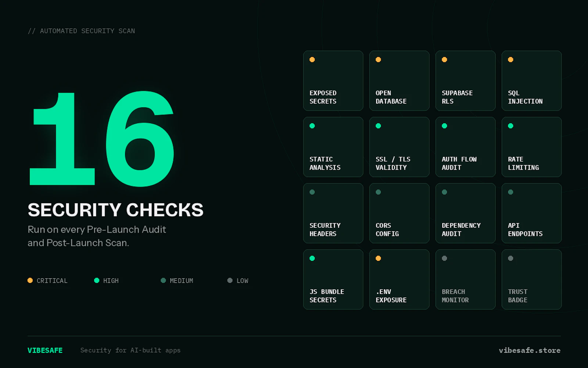Select the Security Headers card
Screen dimensions: 588x368
click(333, 213)
